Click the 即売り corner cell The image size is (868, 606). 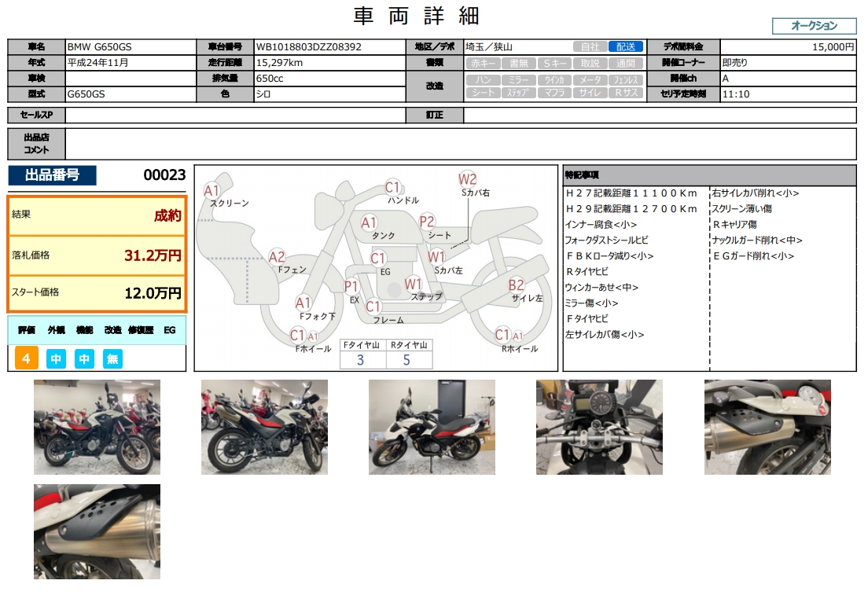pos(788,63)
